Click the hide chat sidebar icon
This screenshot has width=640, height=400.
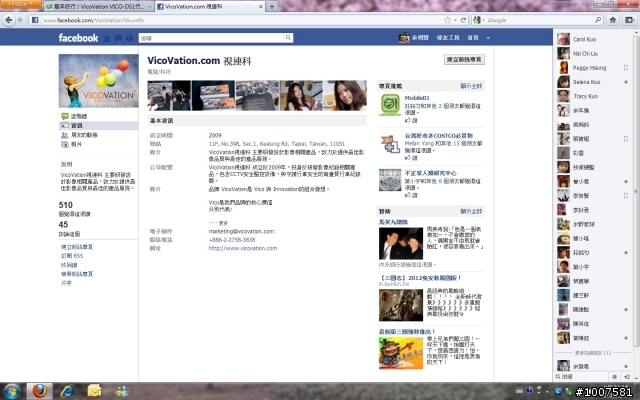(627, 377)
